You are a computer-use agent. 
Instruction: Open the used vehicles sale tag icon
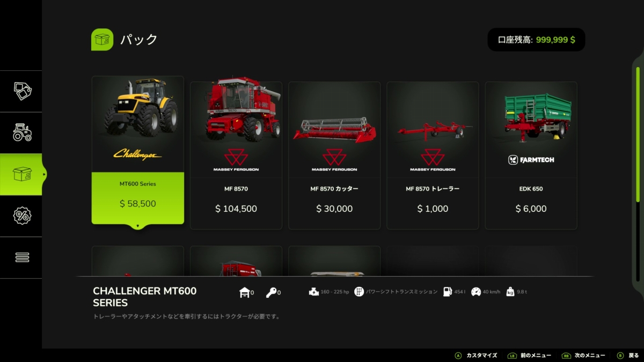click(x=22, y=91)
